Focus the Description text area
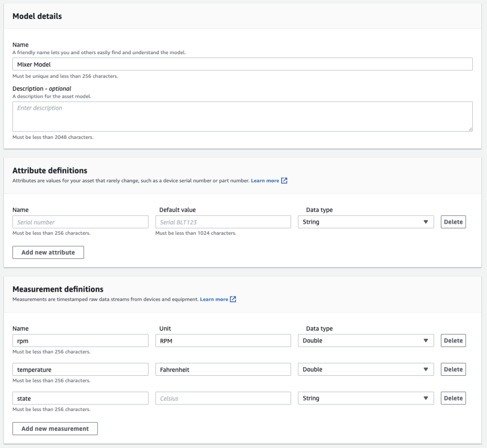The height and width of the screenshot is (448, 487). click(x=242, y=116)
